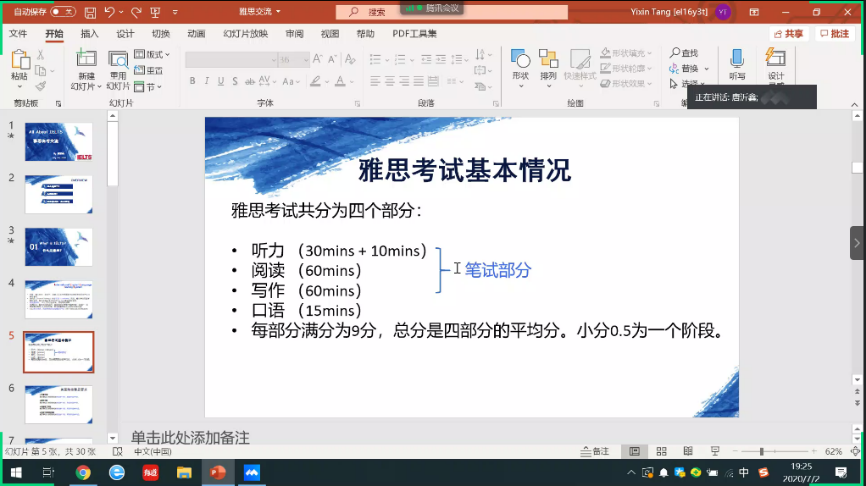
Task: Adjust the zoom slider
Action: (x=762, y=452)
